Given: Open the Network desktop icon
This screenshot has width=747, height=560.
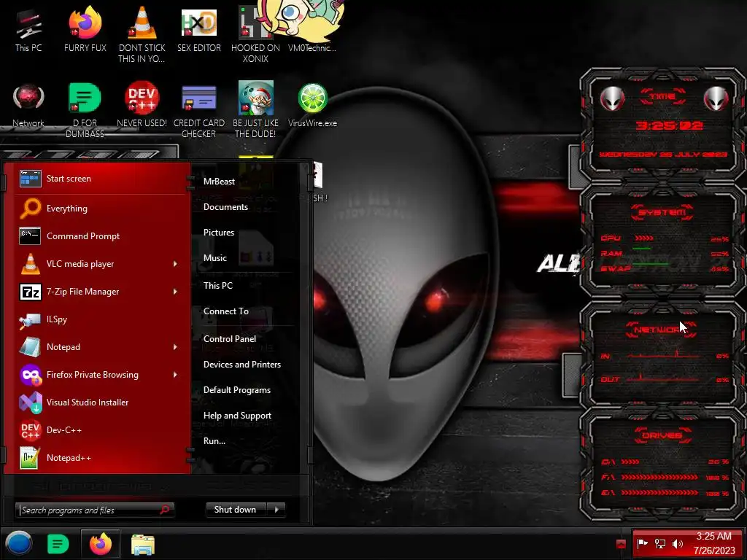Looking at the screenshot, I should coord(28,105).
